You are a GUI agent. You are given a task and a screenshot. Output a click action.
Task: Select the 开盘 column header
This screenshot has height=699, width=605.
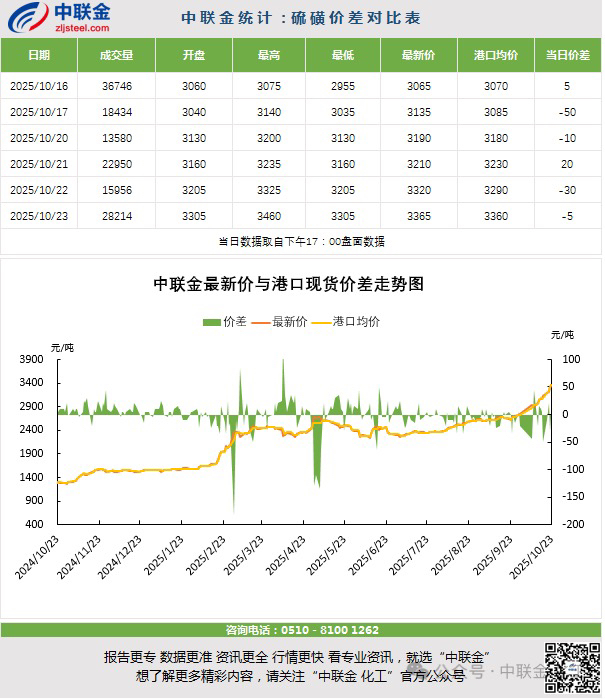(x=194, y=55)
